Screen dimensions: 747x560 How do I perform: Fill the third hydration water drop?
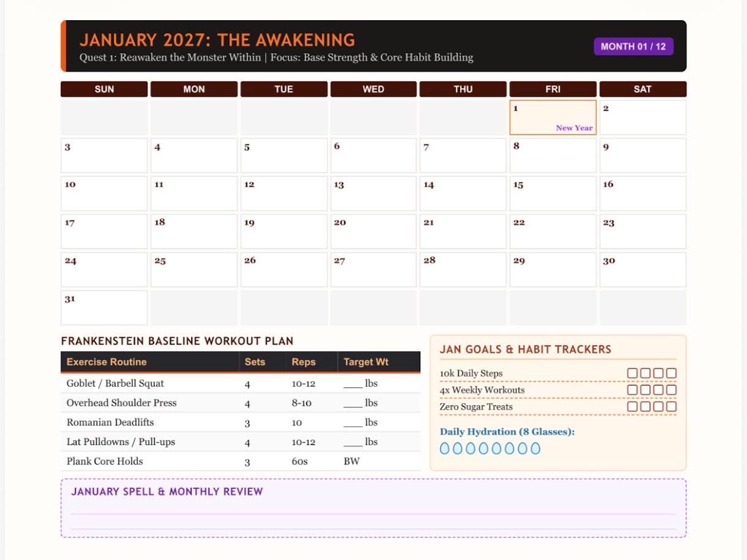[x=470, y=449]
